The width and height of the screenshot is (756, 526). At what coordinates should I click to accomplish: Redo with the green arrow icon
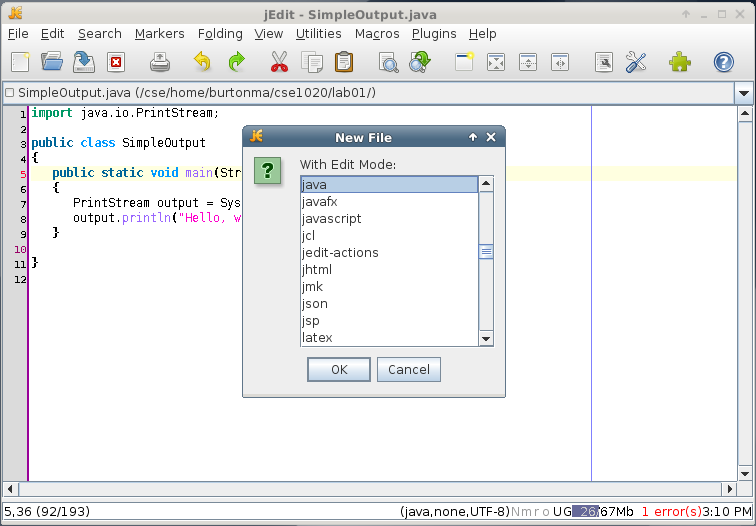click(236, 62)
